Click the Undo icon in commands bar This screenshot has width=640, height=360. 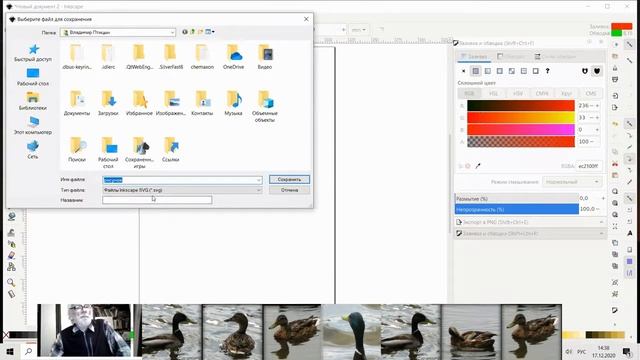pos(615,123)
